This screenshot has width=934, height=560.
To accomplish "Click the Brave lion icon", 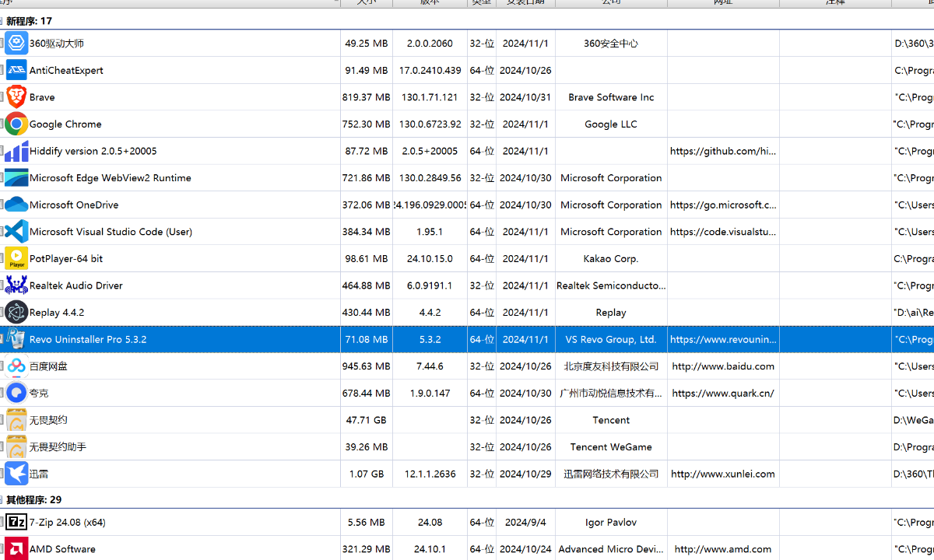I will coord(16,97).
